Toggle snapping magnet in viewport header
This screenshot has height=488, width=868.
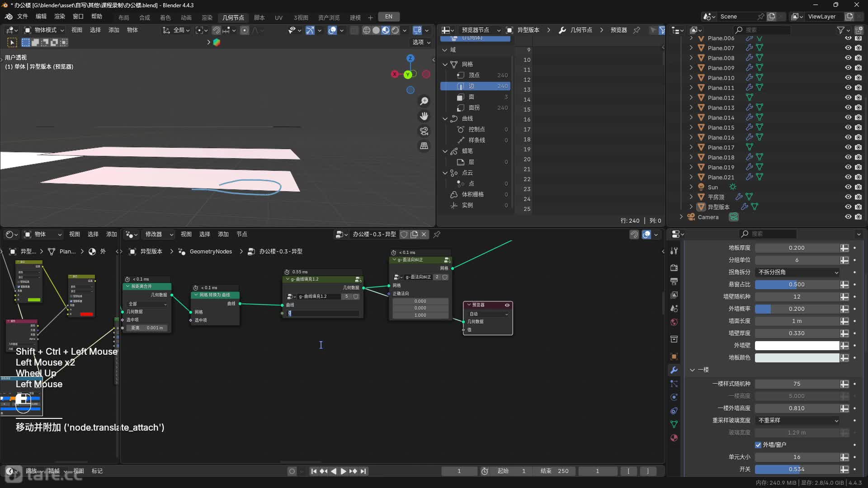click(x=217, y=30)
